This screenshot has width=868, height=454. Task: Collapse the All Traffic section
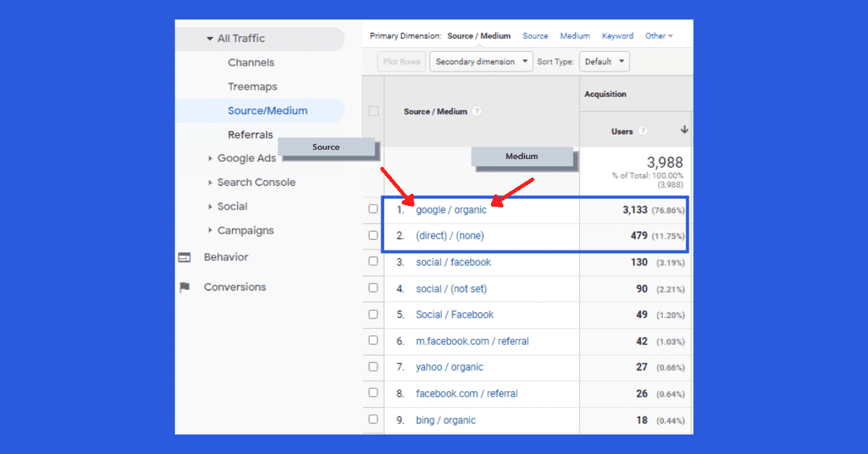(x=210, y=39)
